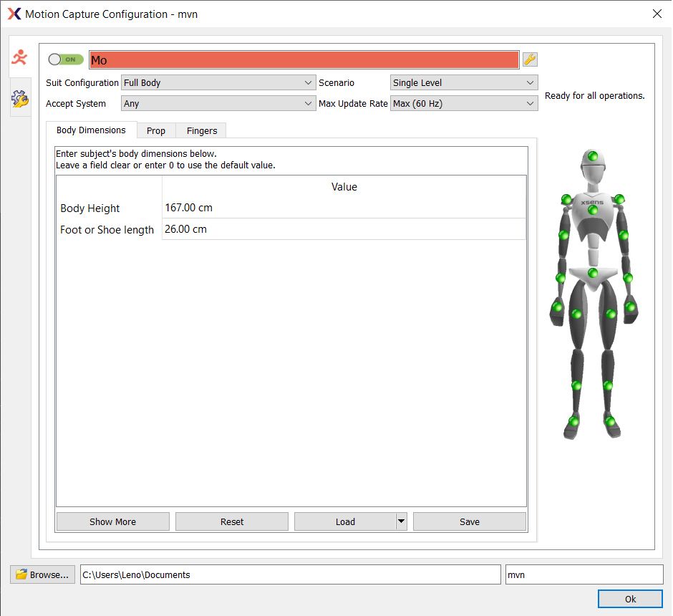
Task: Expand the Accept System dropdown
Action: coord(218,104)
